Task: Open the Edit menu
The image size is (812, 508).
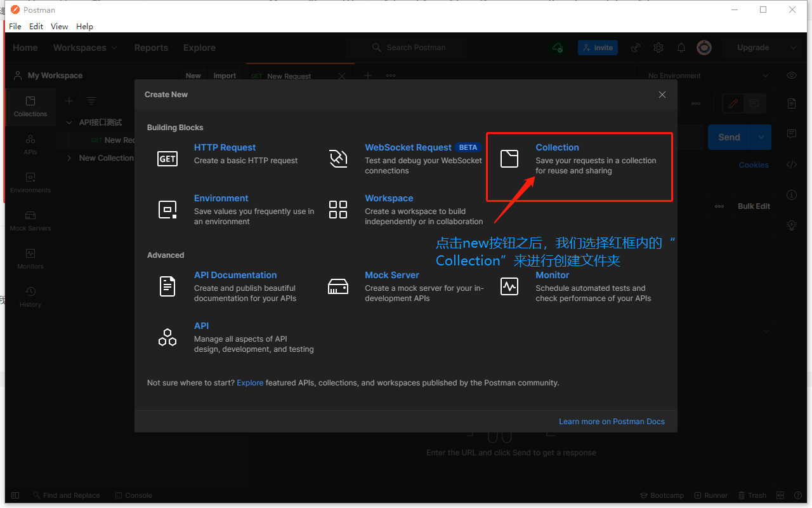Action: click(x=36, y=26)
